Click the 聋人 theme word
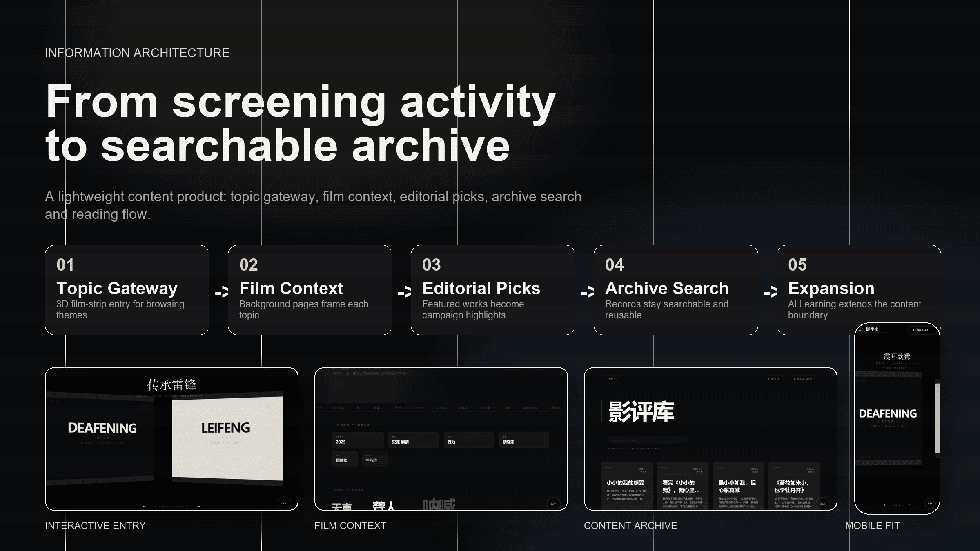The width and height of the screenshot is (980, 551). coord(383,506)
